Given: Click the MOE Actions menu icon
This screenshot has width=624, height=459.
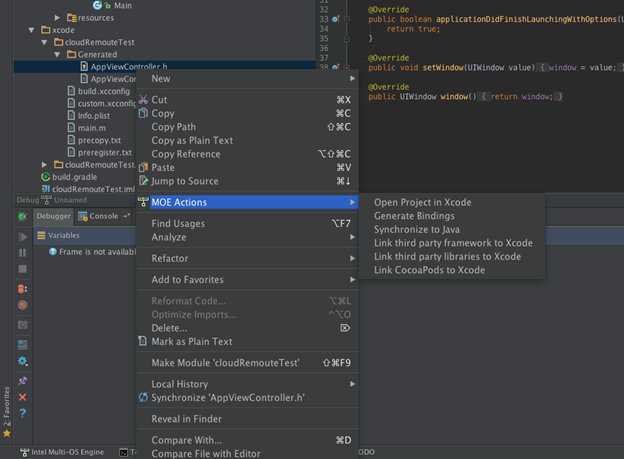Looking at the screenshot, I should point(143,202).
